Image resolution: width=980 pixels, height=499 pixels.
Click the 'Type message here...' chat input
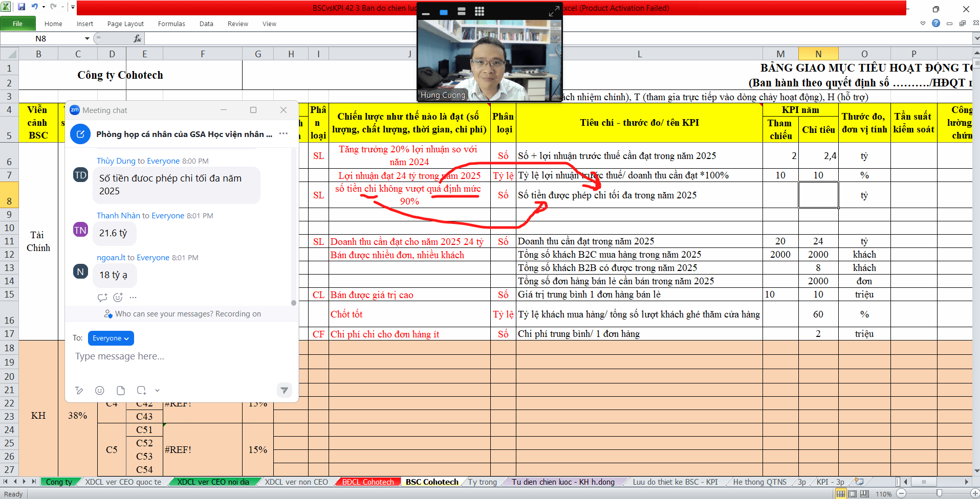[x=182, y=356]
